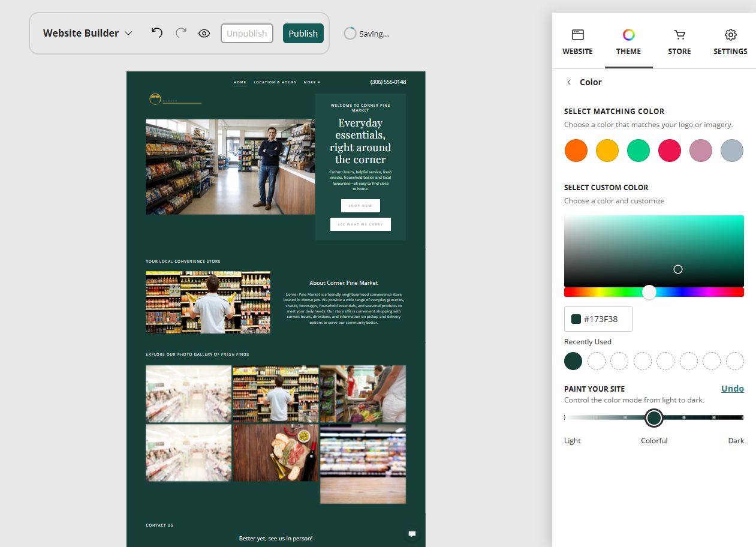Click the 'Better yet, see us in person!' text
Screen dimensions: 756x547
[x=276, y=539]
